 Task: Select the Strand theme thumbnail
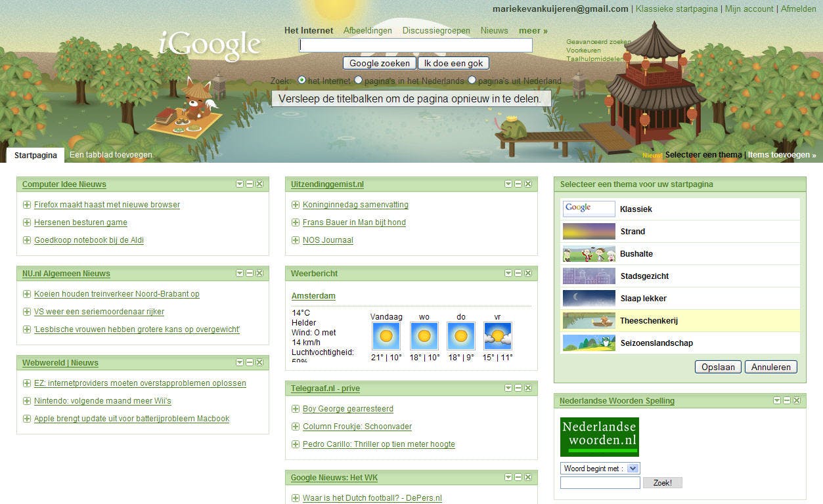pyautogui.click(x=589, y=231)
